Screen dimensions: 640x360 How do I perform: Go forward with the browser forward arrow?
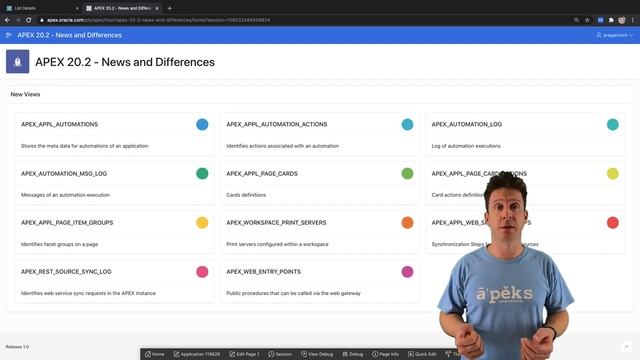click(18, 20)
